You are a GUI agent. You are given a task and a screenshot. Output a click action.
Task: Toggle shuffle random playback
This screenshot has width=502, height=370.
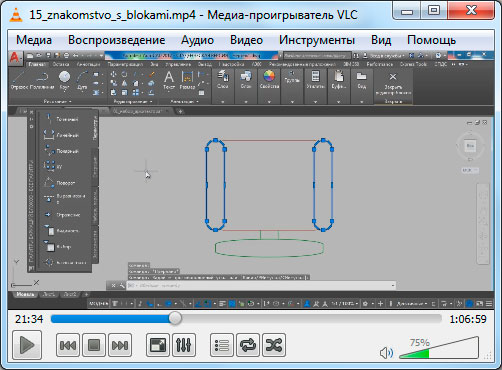click(x=274, y=345)
